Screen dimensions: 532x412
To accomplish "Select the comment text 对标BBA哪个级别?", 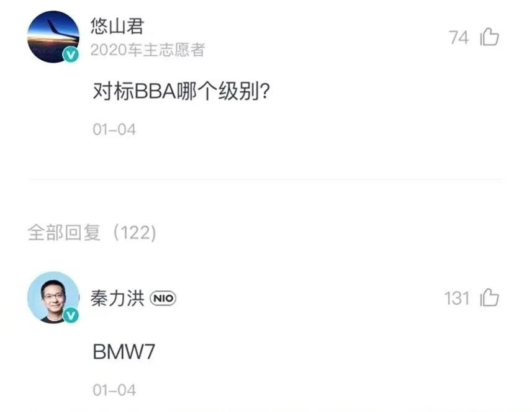I will pyautogui.click(x=181, y=91).
